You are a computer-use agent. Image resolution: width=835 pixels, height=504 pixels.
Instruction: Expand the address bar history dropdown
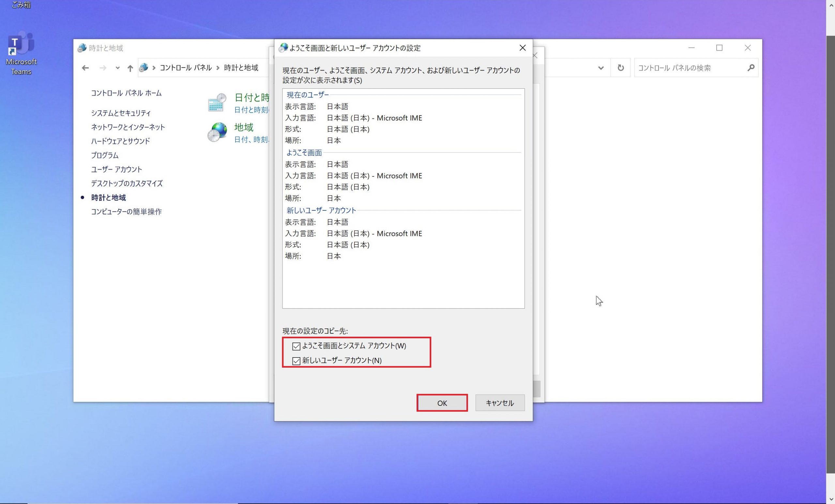point(601,68)
